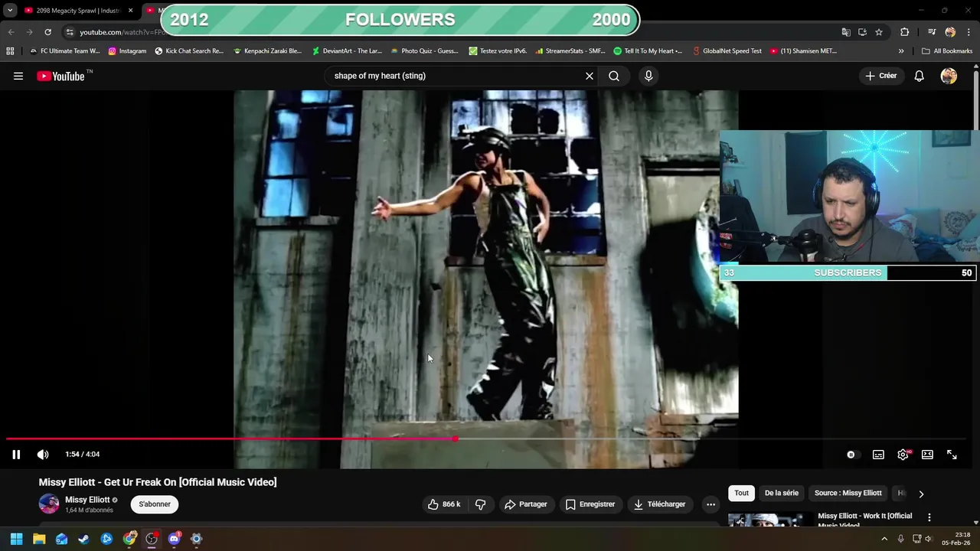The image size is (980, 551).
Task: Open the browser tab search dropdown
Action: click(x=10, y=11)
